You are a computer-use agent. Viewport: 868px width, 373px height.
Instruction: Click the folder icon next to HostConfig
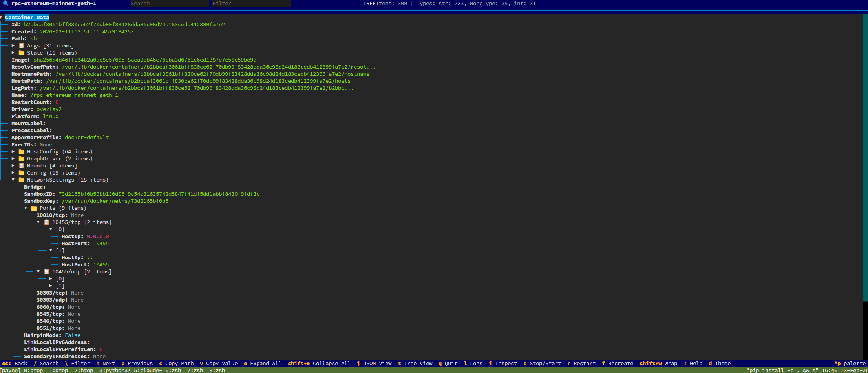click(22, 151)
